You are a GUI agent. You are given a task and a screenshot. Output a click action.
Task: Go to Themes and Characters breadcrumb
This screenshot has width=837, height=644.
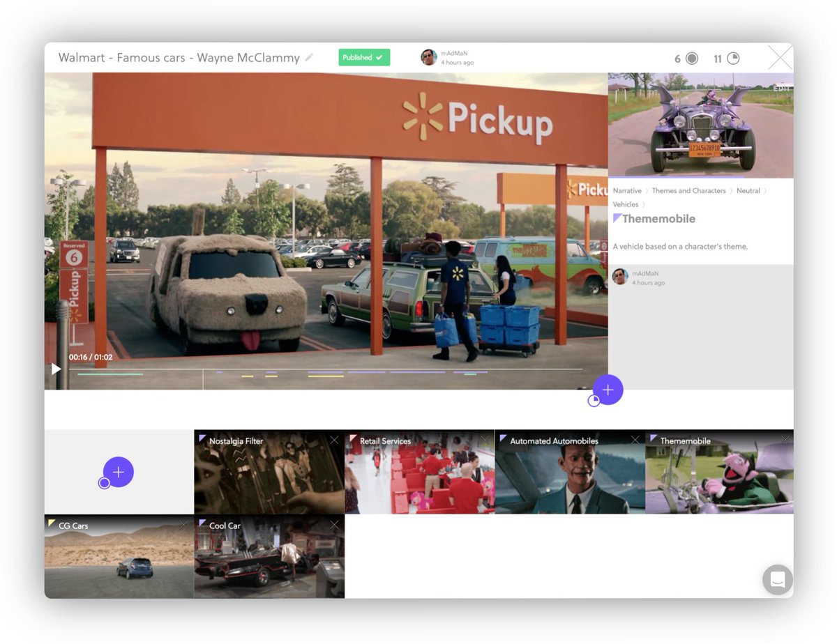pos(688,191)
